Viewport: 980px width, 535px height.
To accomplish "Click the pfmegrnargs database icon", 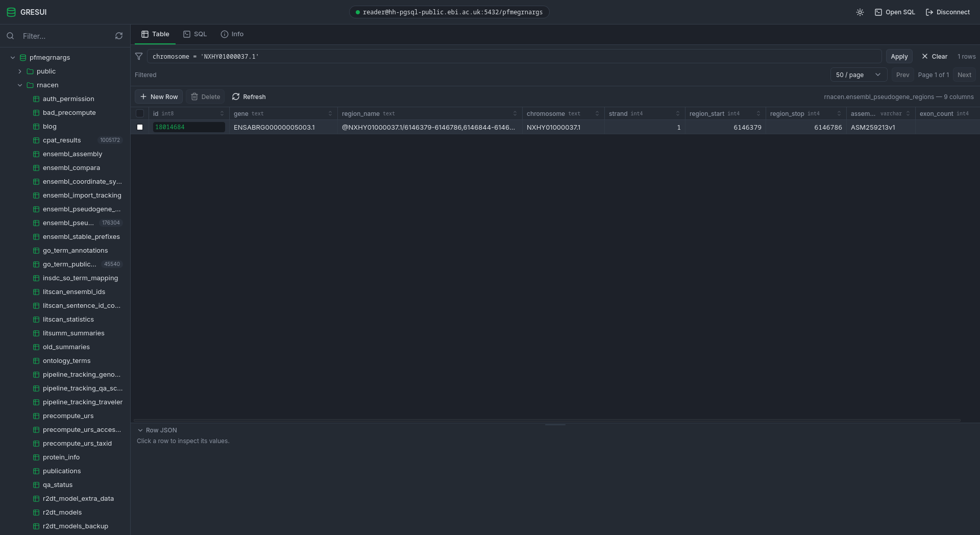I will 23,58.
